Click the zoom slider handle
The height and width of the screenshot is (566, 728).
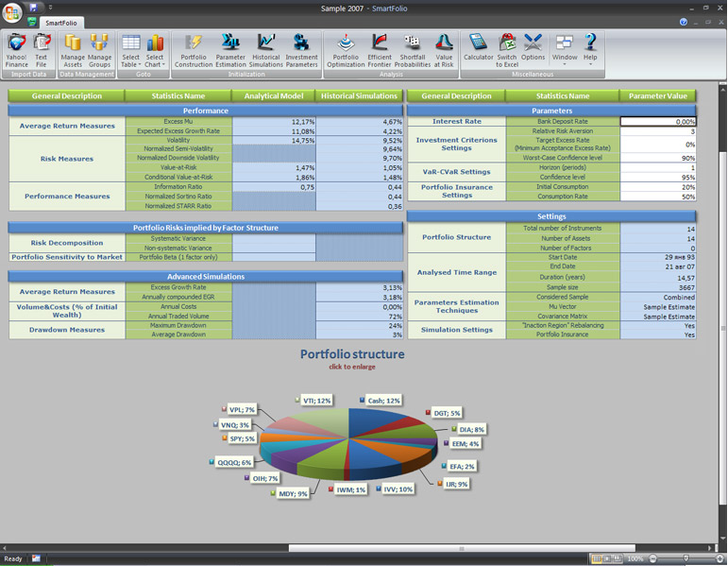point(686,558)
